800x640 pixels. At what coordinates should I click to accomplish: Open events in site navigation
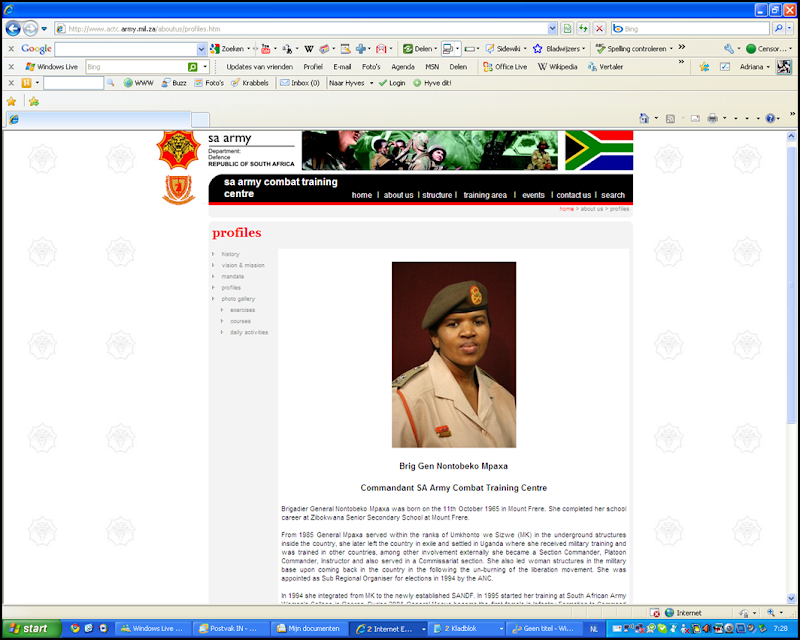pyautogui.click(x=533, y=195)
